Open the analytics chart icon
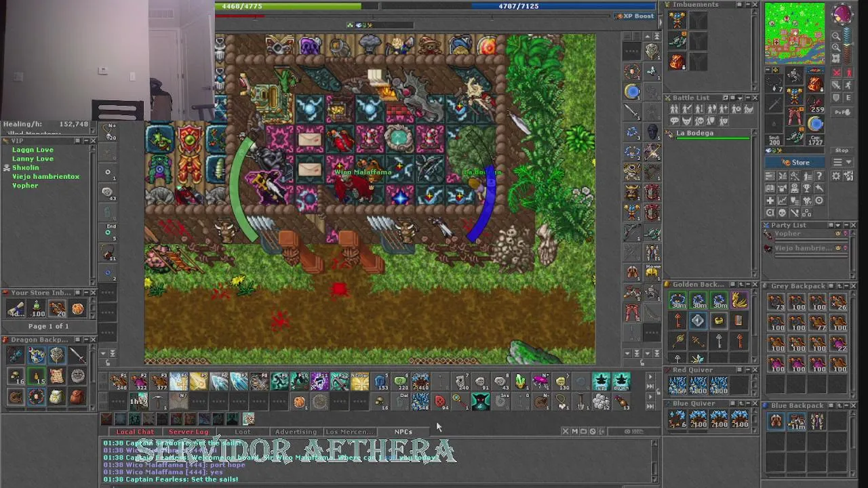This screenshot has height=488, width=868. pyautogui.click(x=782, y=201)
